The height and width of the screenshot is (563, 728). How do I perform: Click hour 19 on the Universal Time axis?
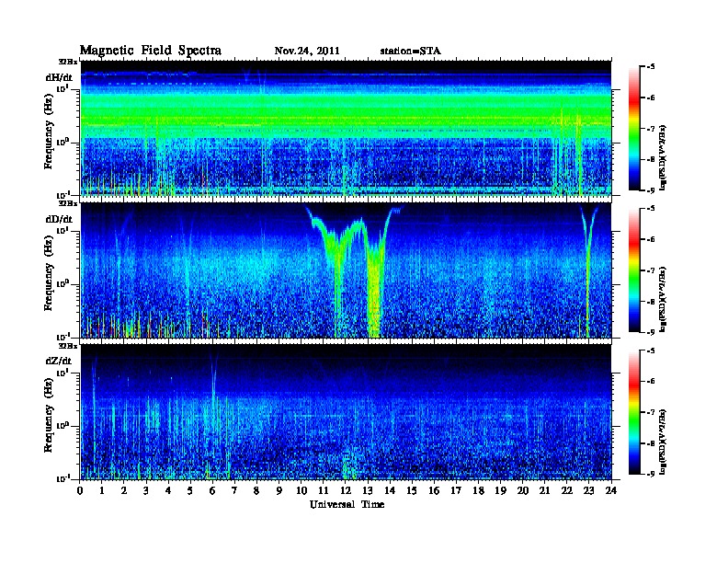(500, 491)
